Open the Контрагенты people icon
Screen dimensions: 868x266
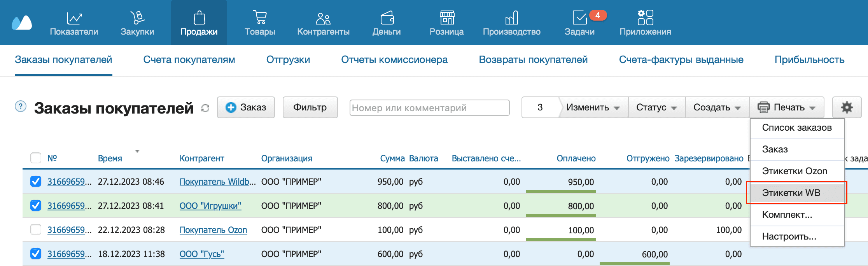323,18
